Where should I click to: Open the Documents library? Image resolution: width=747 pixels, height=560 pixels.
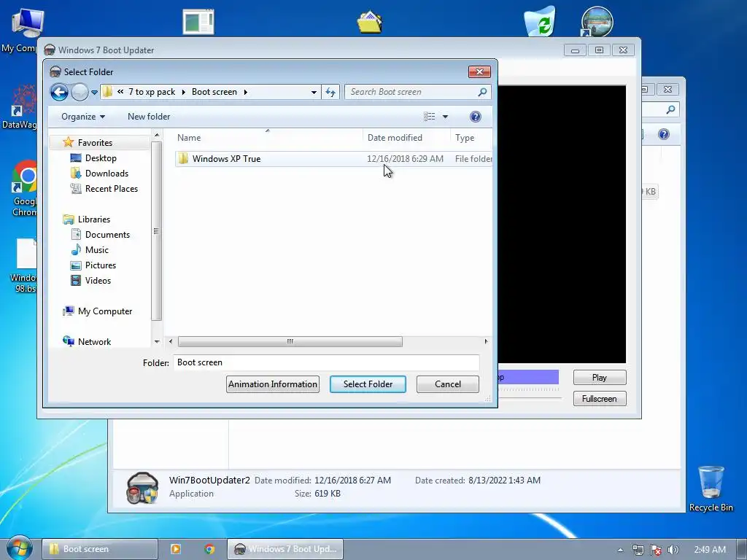click(107, 235)
